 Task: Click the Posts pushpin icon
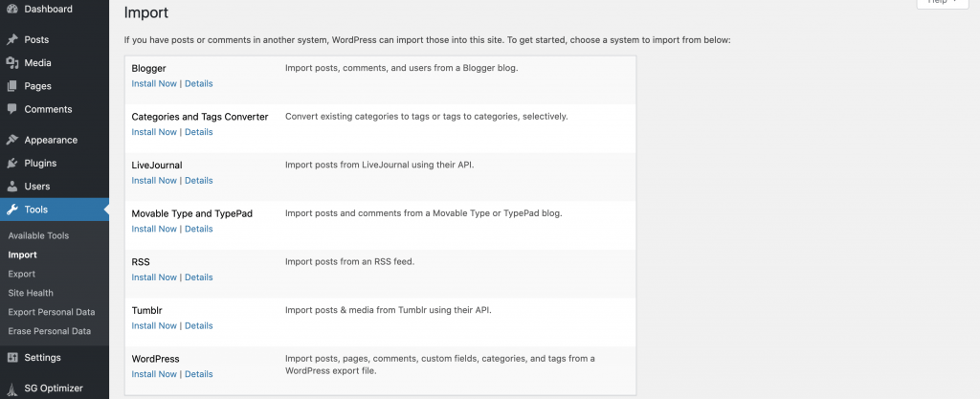point(11,39)
